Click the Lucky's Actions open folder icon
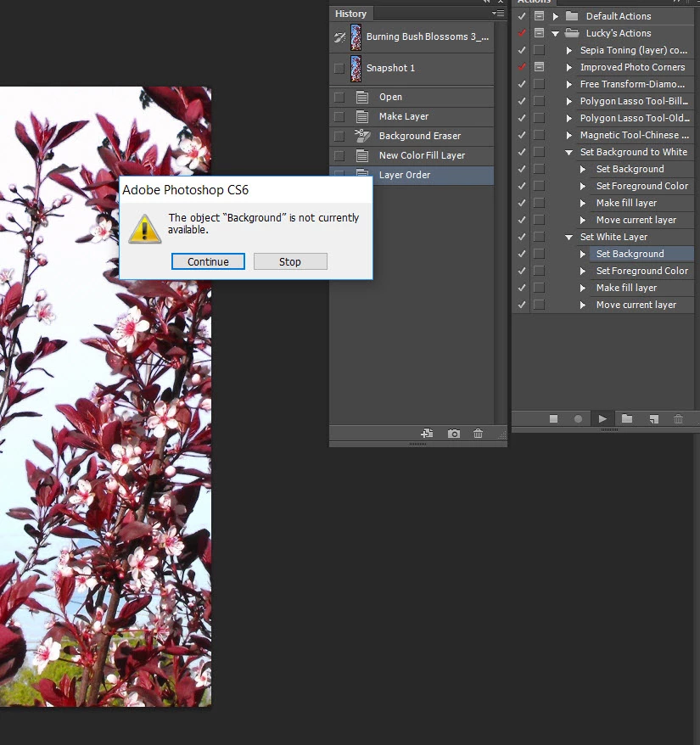Screen dimensions: 700x745 coord(572,33)
